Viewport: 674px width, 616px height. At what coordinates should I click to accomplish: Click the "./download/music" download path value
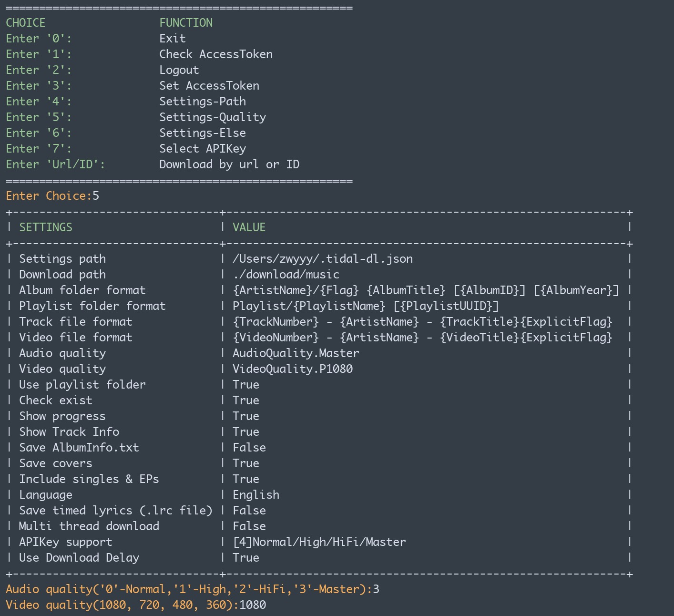point(286,275)
